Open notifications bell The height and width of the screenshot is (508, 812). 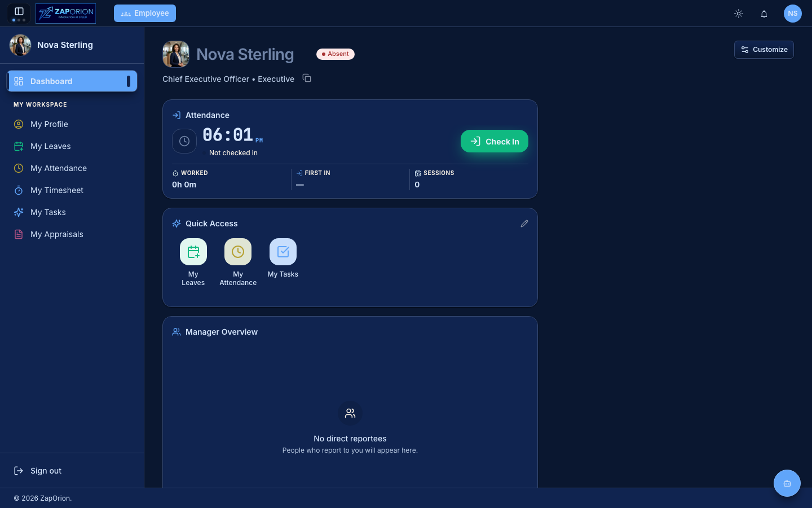764,14
